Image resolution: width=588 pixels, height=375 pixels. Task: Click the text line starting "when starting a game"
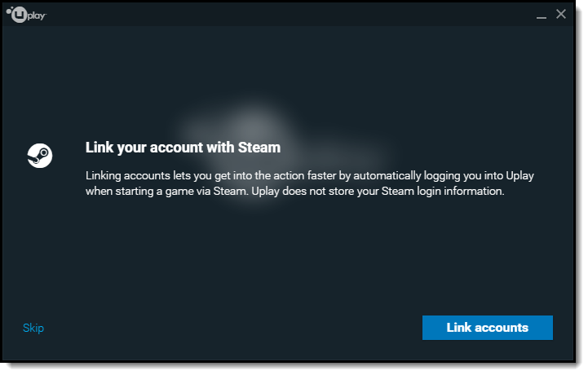294,192
